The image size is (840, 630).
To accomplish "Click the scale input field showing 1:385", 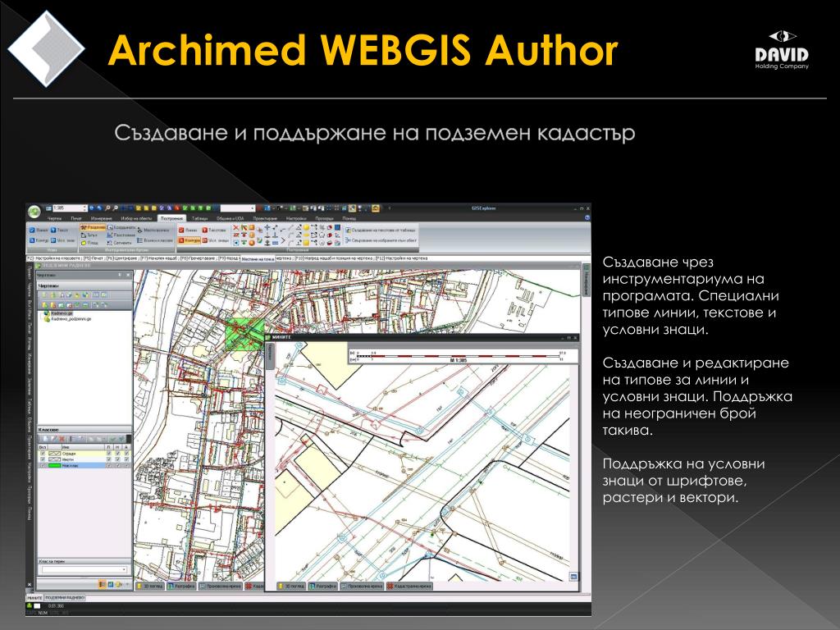I will (71, 208).
